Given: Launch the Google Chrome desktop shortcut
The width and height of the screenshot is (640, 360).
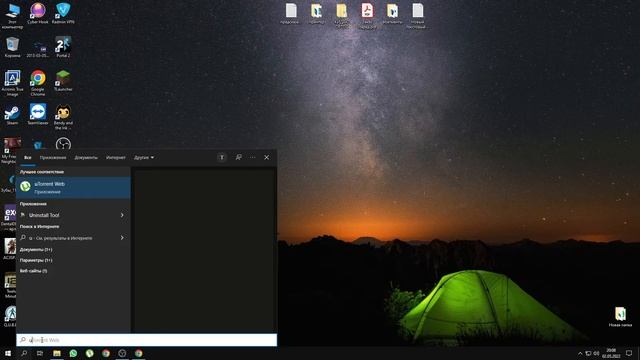Looking at the screenshot, I should 38,83.
